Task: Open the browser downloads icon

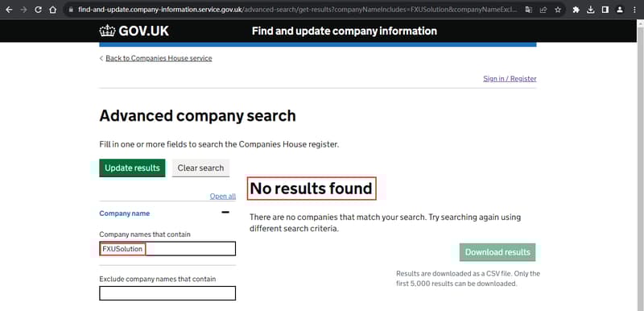Action: [591, 10]
